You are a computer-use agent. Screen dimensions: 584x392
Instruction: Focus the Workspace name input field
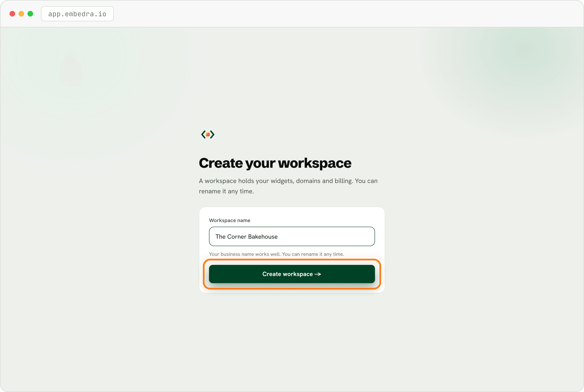[292, 236]
